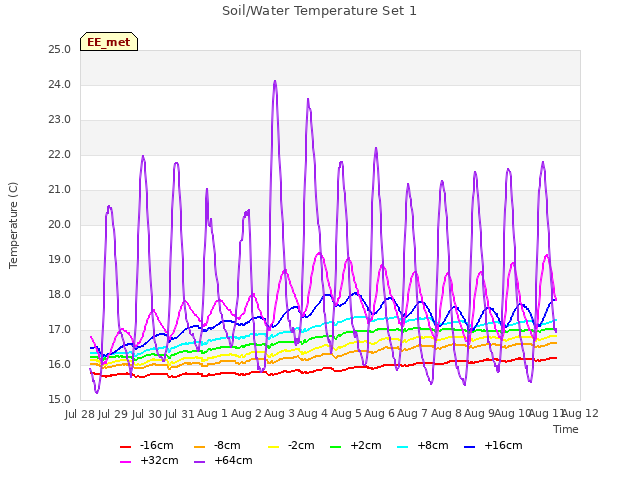Click the blue +16cm legend swatch

470,447
